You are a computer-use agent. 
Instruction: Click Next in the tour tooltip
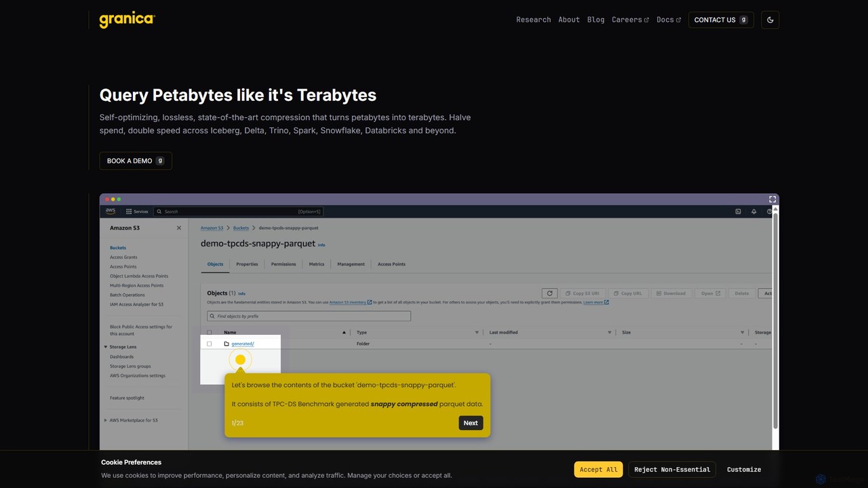[x=471, y=423]
